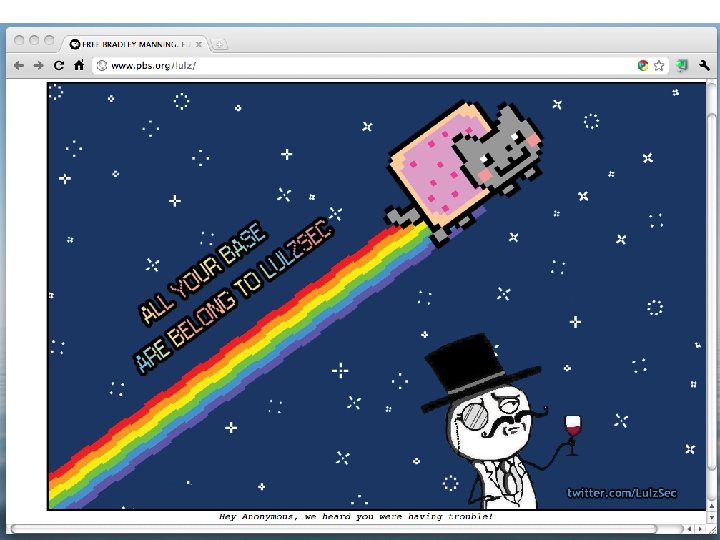Click the horizontal scrollbar thumb
The image size is (720, 540).
[x=334, y=529]
